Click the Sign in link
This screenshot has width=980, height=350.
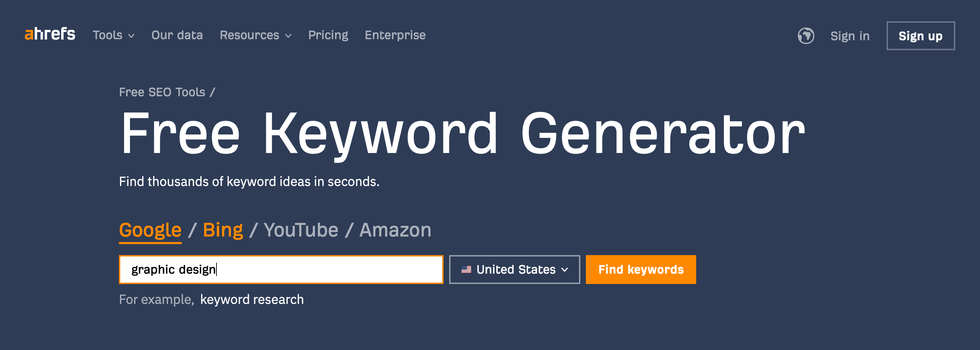(850, 36)
